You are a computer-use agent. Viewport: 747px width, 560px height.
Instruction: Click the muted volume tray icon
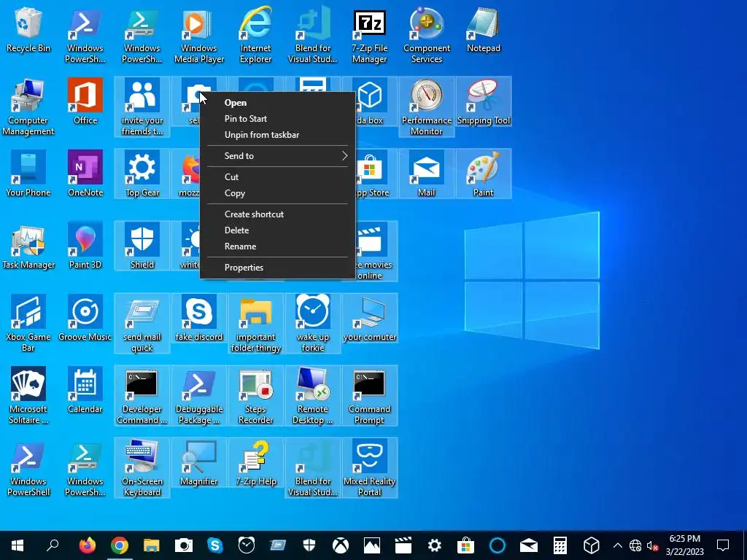click(652, 545)
